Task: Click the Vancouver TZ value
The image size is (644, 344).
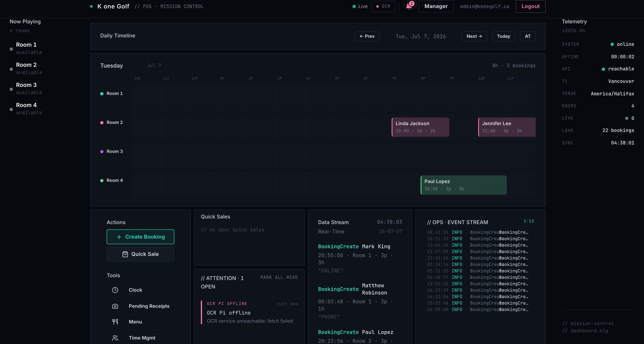Action: (x=621, y=81)
